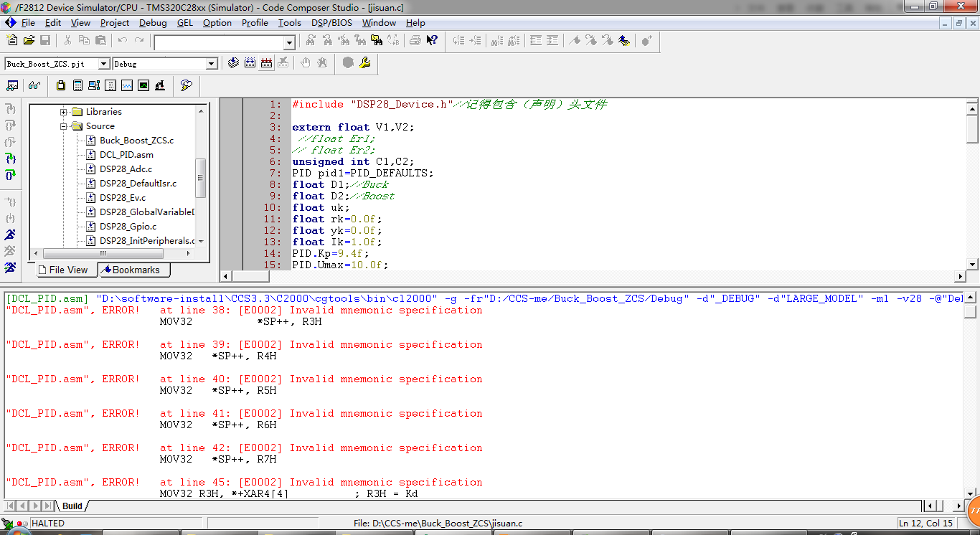Click the Find in Files binoculars icon

(375, 41)
